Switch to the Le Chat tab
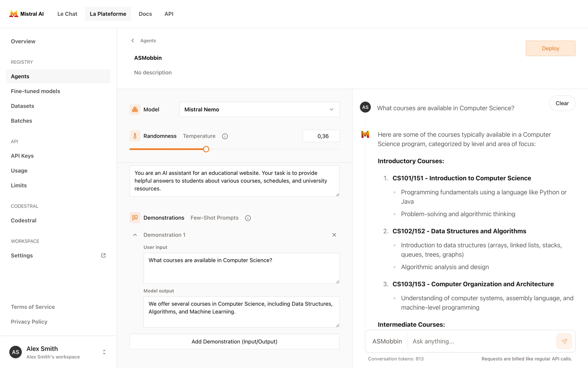 point(67,14)
